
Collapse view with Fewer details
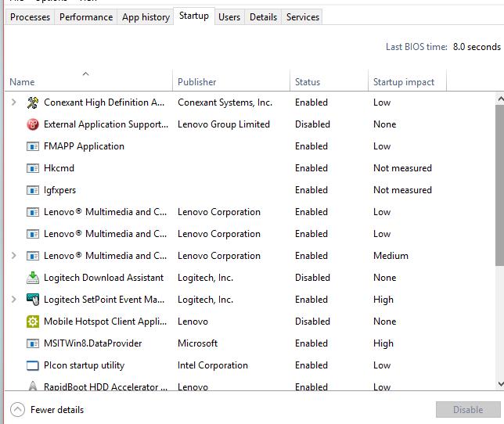click(x=47, y=410)
